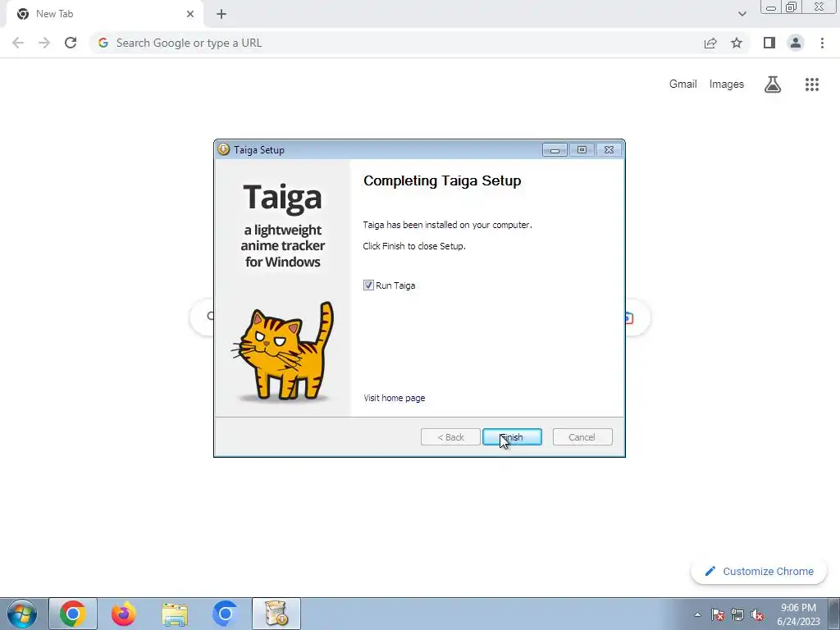The height and width of the screenshot is (630, 840).
Task: Close the New Tab tab
Action: tap(190, 14)
